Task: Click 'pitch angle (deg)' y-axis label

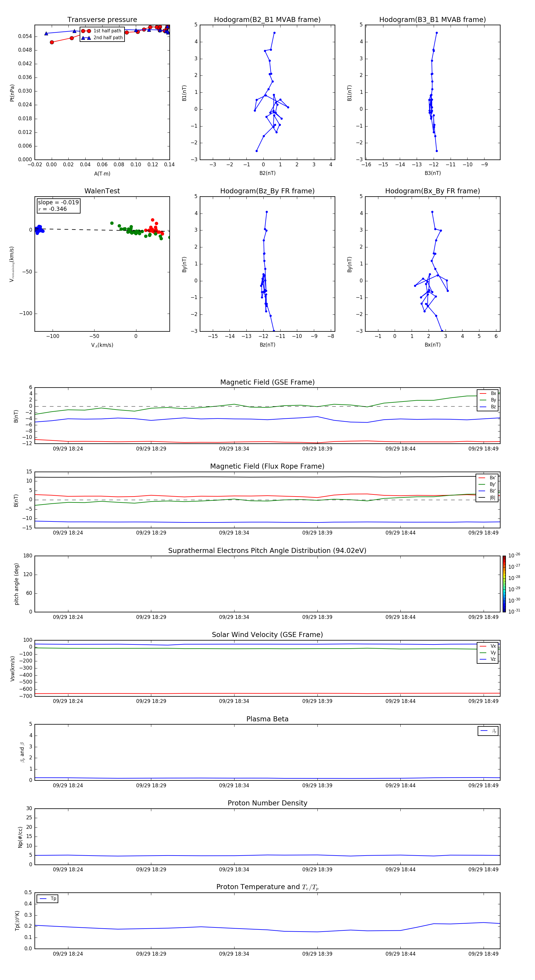Action: 16,584
